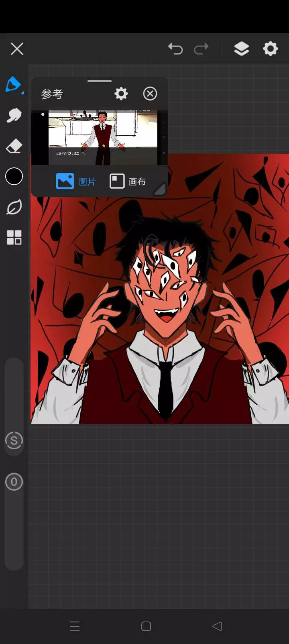This screenshot has height=644, width=289.
Task: Switch to the 画布 canvas tab
Action: 128,181
